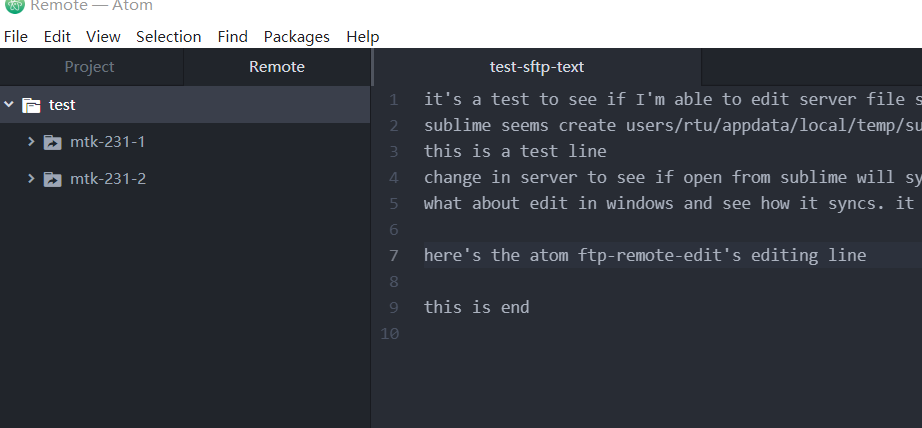Click the mtk-231-2 symlink folder icon
The height and width of the screenshot is (428, 922).
pyautogui.click(x=52, y=179)
